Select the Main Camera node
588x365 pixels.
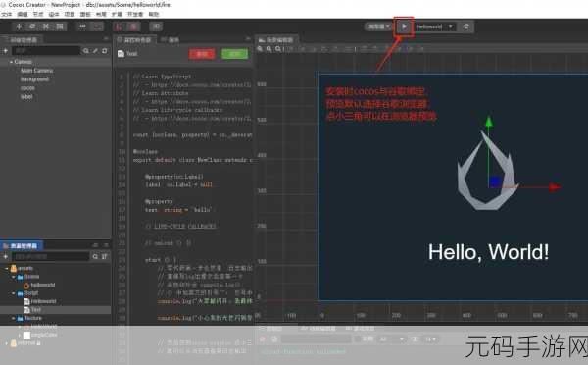pos(37,71)
